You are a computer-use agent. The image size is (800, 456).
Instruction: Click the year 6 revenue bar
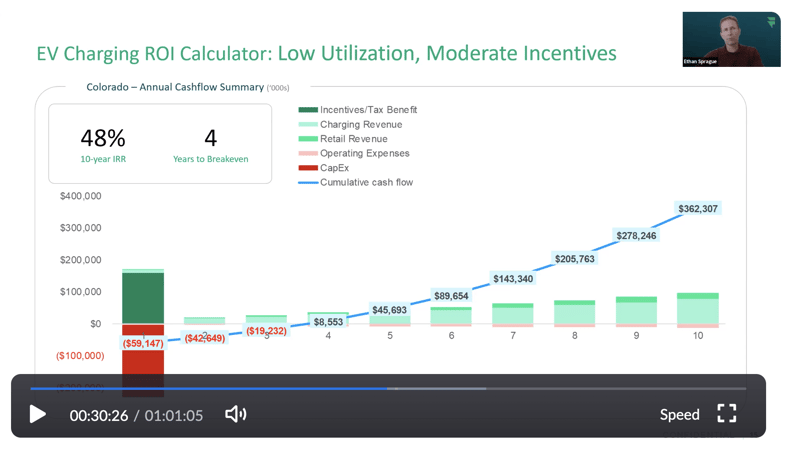(451, 316)
